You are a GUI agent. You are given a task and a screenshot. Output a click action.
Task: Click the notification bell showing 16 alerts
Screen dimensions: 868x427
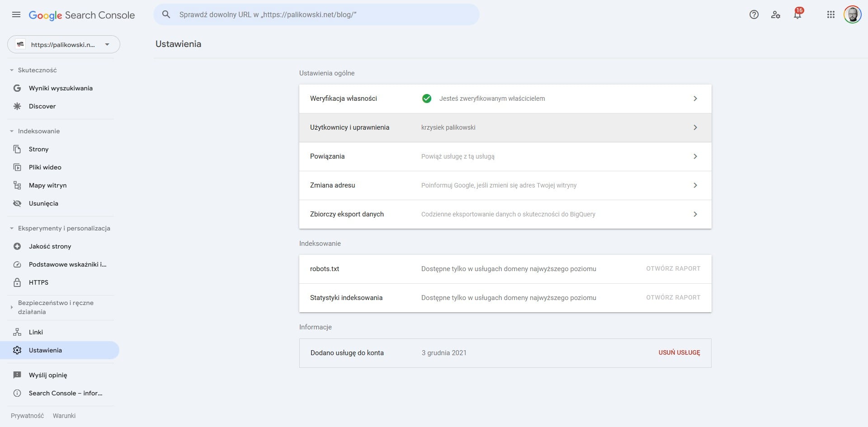coord(797,14)
